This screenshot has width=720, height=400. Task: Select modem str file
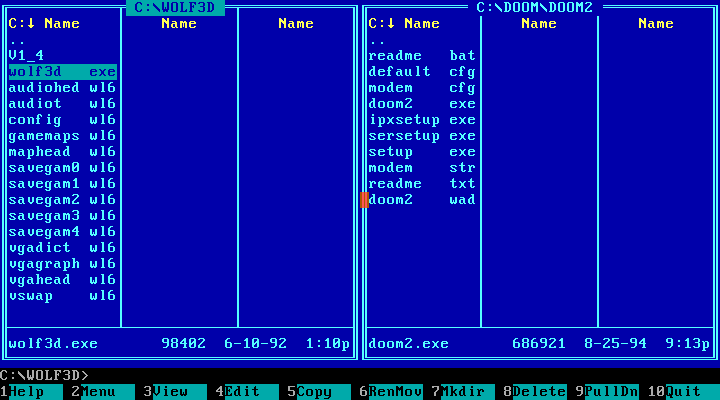[422, 168]
